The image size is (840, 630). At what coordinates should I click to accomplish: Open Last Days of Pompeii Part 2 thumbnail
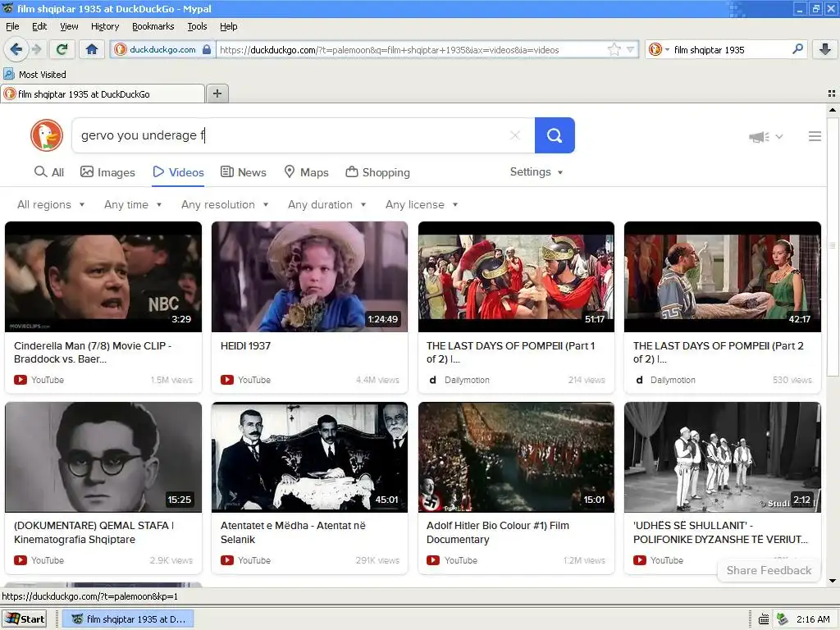(723, 277)
